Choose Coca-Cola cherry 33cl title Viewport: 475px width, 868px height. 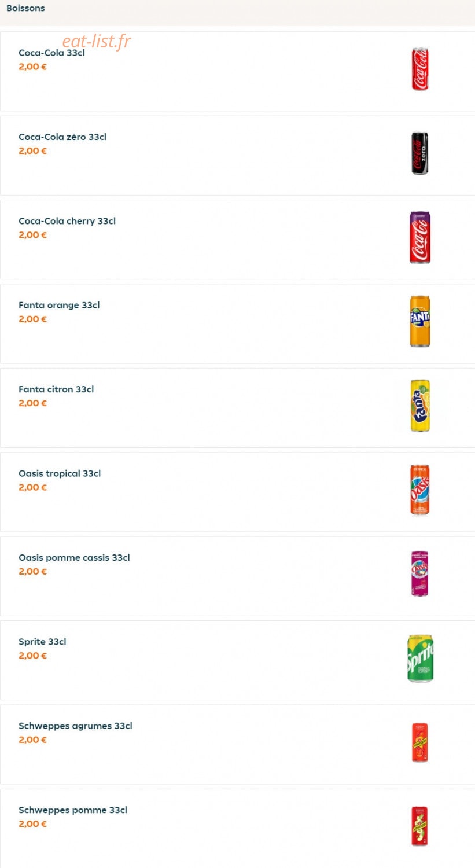[x=67, y=221]
